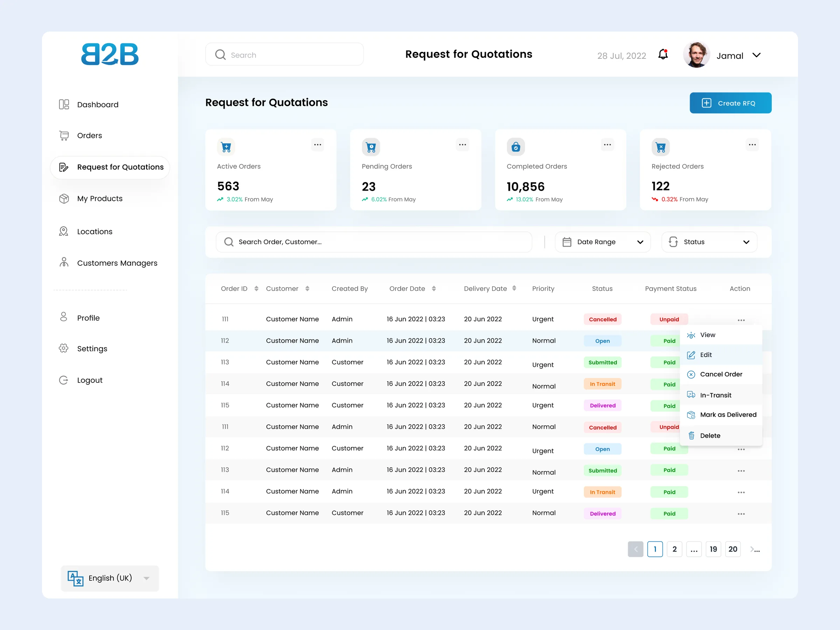
Task: Click the Search Order, Customer field
Action: click(374, 242)
